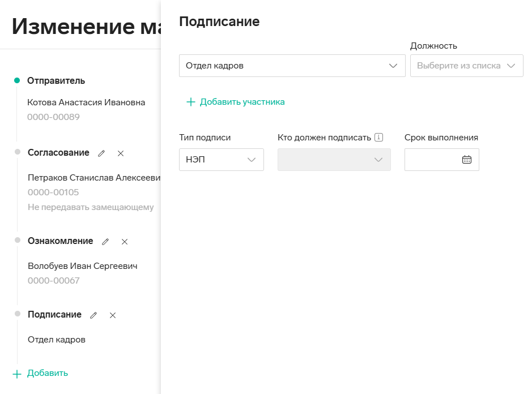
Task: Remove the Согласование step with X icon
Action: (x=121, y=153)
